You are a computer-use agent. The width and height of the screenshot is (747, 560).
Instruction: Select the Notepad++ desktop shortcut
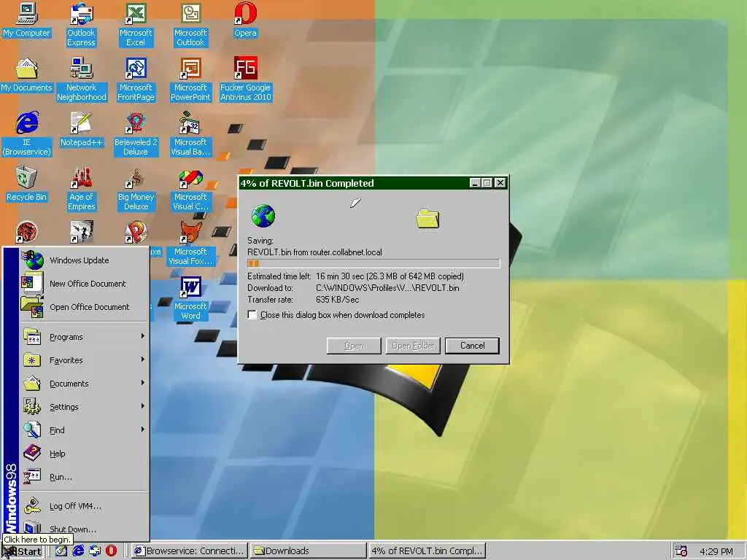(x=82, y=130)
